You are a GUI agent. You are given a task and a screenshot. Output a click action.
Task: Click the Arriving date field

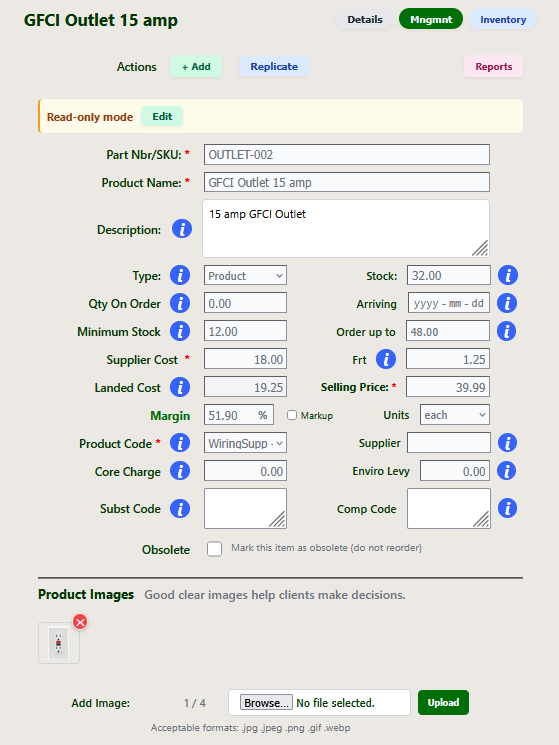(449, 303)
